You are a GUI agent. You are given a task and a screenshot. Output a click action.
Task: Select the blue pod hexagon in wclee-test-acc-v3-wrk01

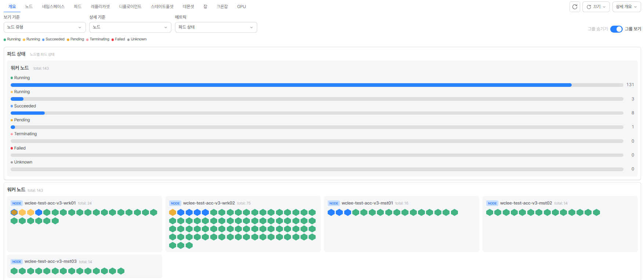click(x=39, y=212)
